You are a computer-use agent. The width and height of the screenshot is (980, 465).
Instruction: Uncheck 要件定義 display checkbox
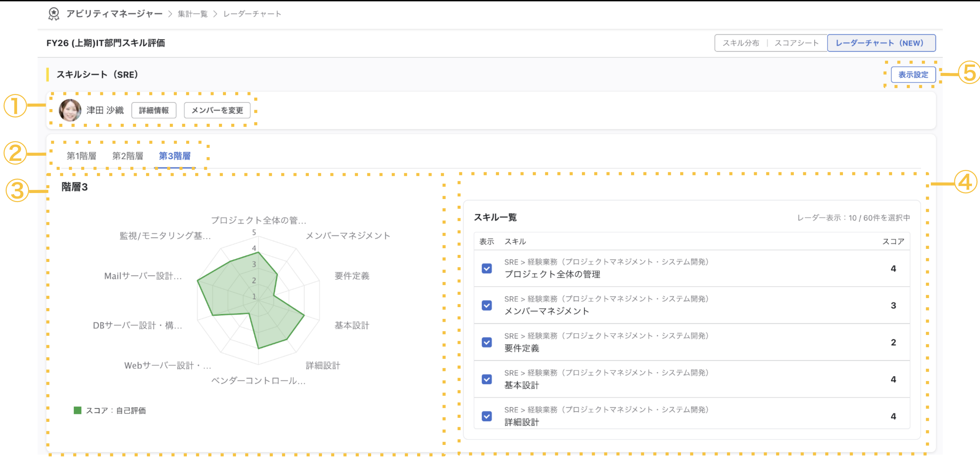pos(487,342)
